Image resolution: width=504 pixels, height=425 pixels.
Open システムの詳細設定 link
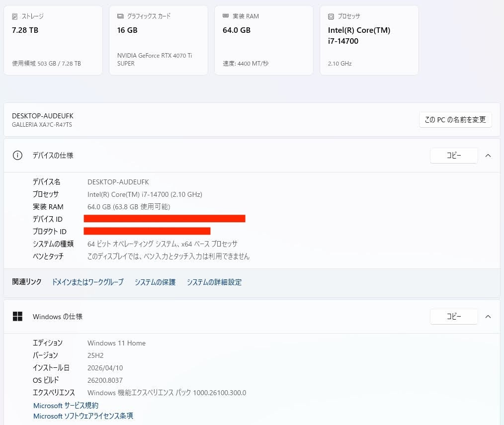(x=214, y=282)
